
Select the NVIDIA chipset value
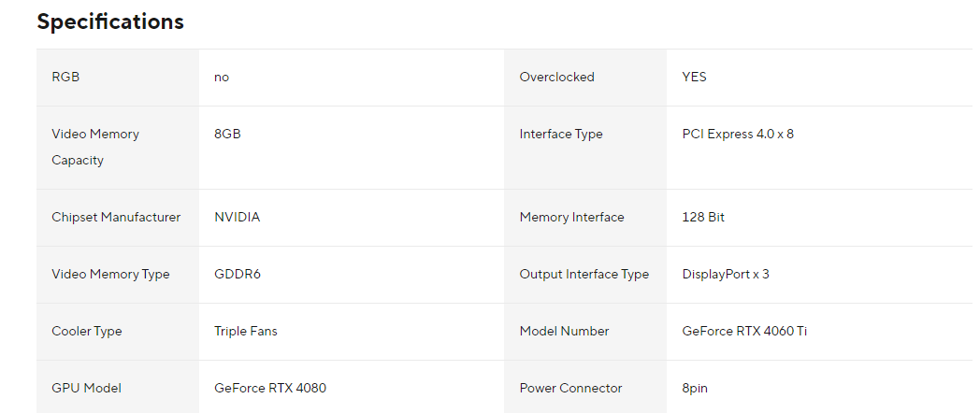coord(237,218)
